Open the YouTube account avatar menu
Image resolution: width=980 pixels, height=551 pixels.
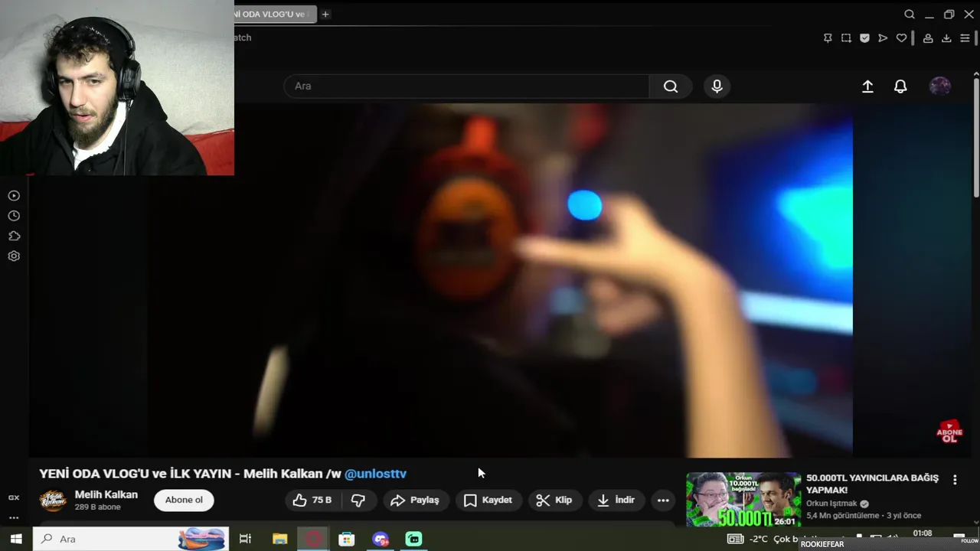(939, 86)
